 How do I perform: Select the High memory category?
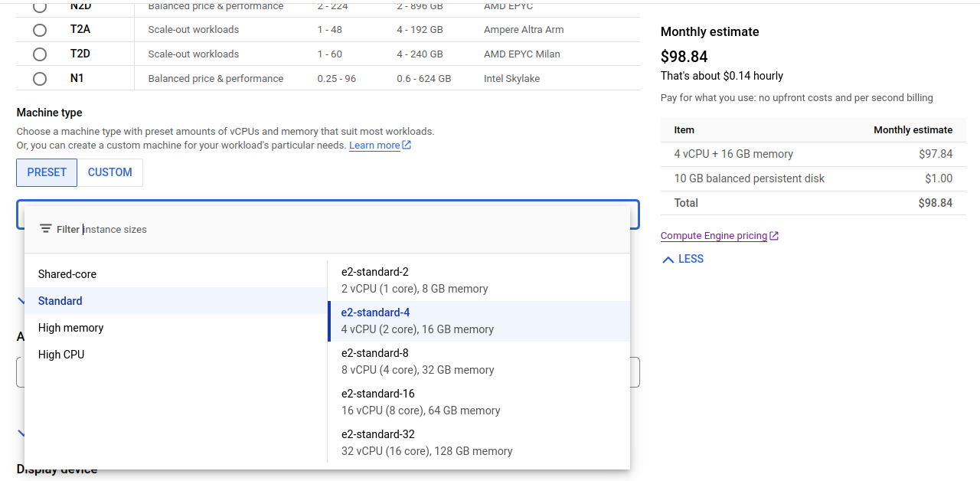click(70, 327)
